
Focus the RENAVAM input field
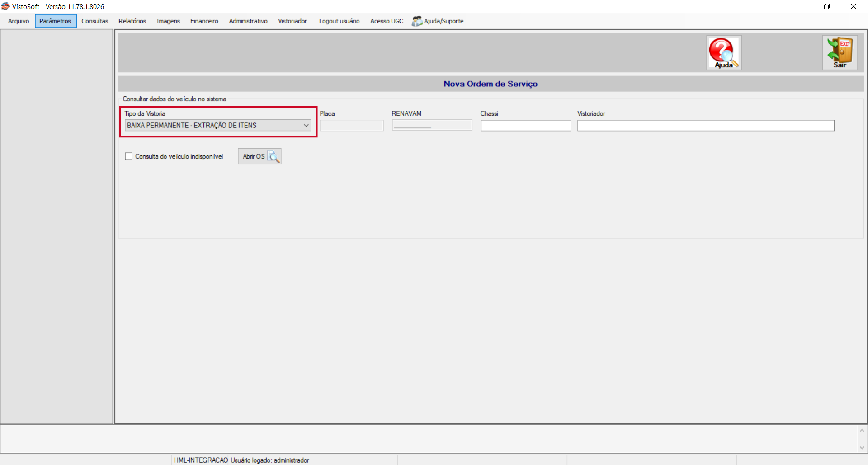[x=432, y=125]
